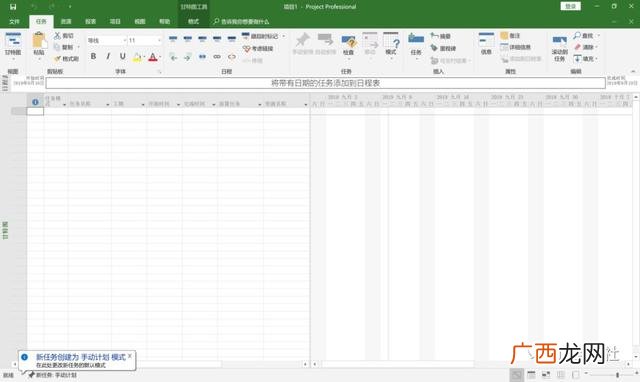Collapse the ribbon using the caret arrow
This screenshot has width=640, height=382.
(x=633, y=71)
